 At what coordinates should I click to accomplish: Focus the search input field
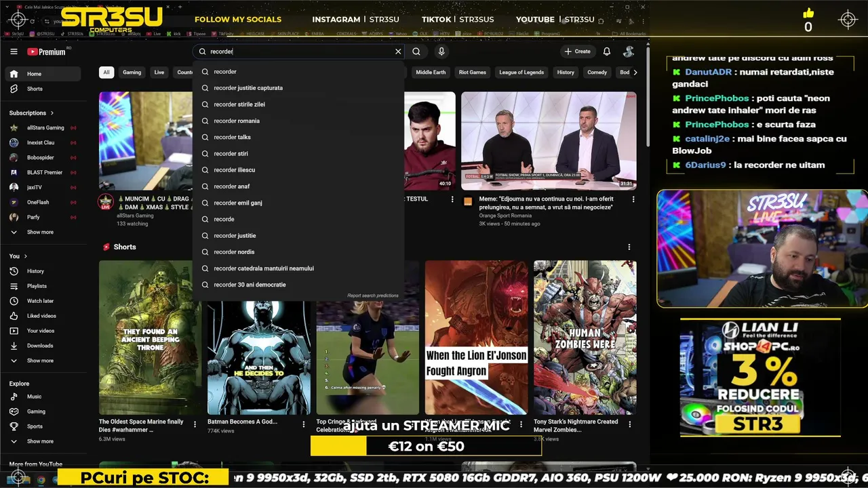(298, 52)
